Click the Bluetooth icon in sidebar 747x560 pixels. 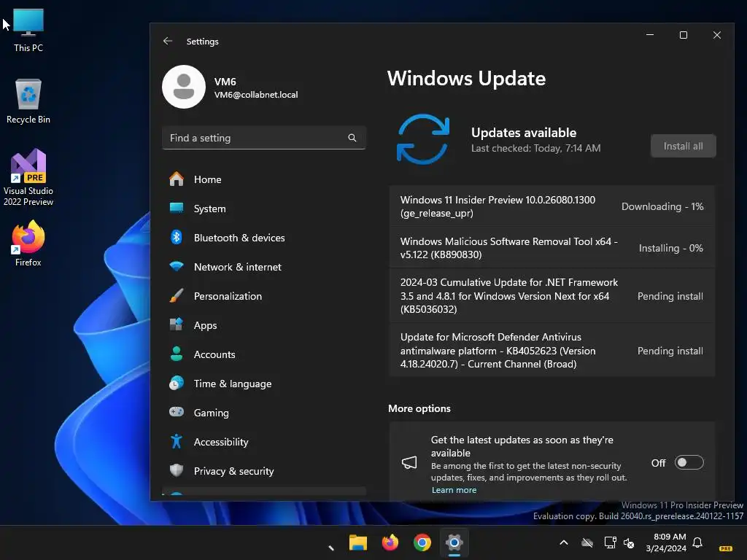[177, 237]
